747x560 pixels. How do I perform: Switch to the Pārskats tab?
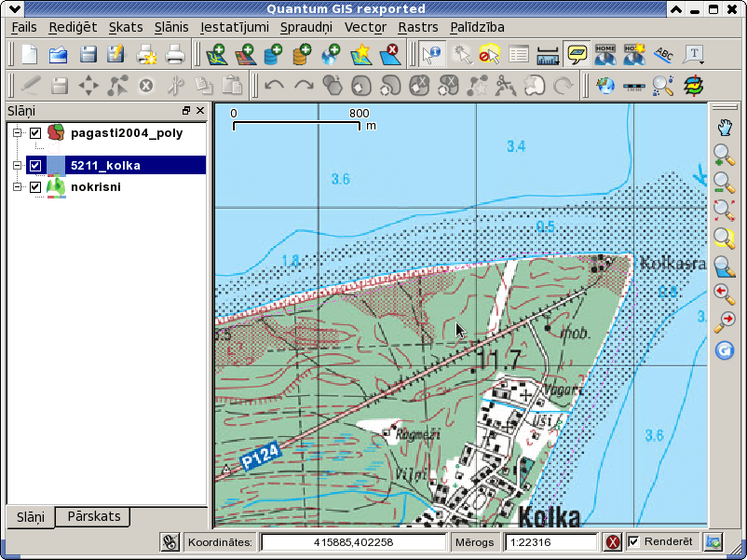[93, 516]
